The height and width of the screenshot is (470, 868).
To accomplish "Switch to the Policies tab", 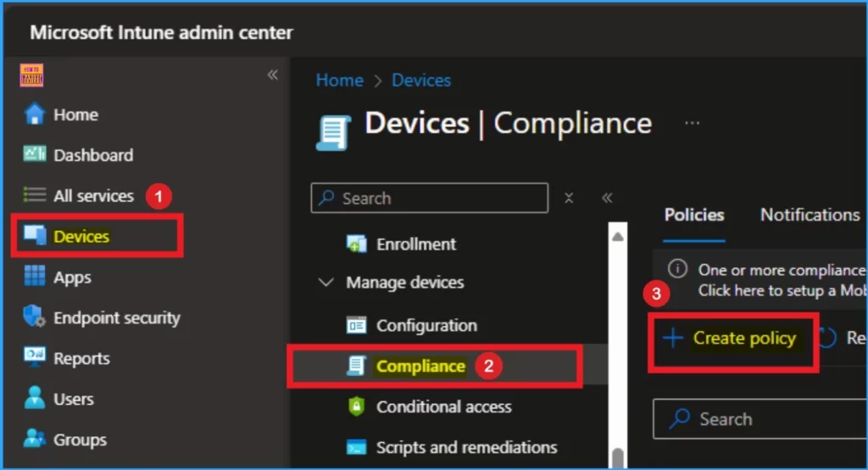I will pos(694,215).
